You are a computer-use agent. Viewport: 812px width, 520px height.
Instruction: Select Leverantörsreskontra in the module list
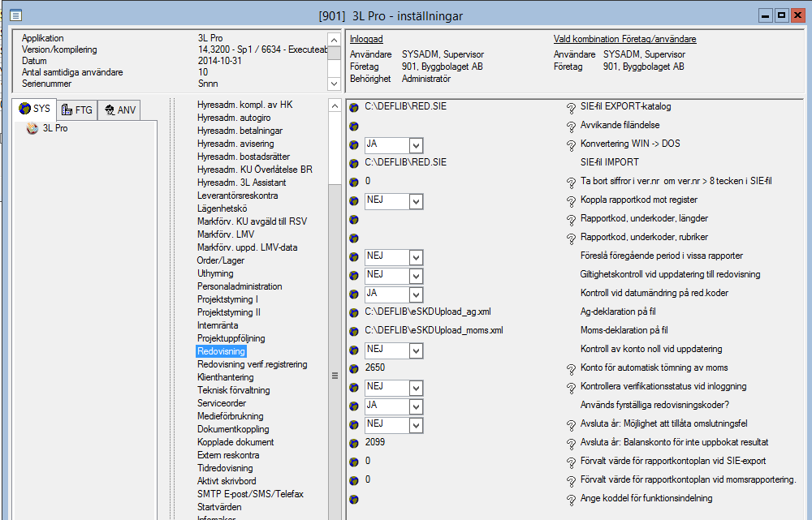[238, 196]
